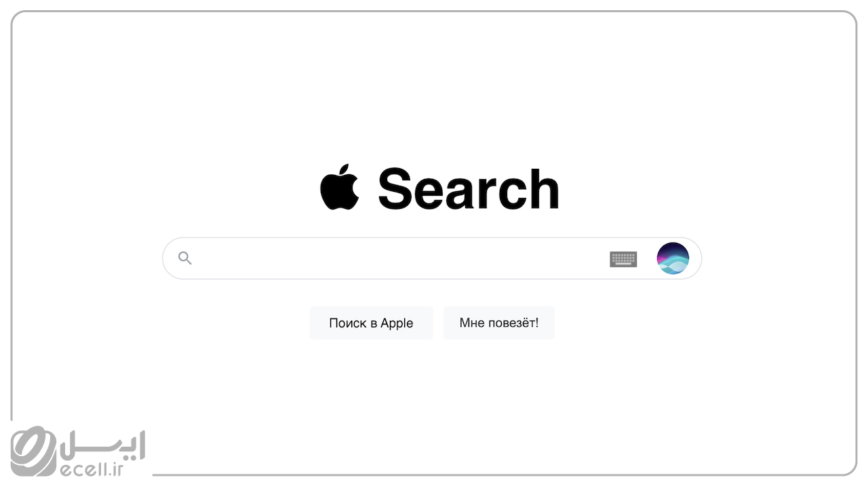868x488 pixels.
Task: Start a search with Apple search button
Action: (x=371, y=323)
